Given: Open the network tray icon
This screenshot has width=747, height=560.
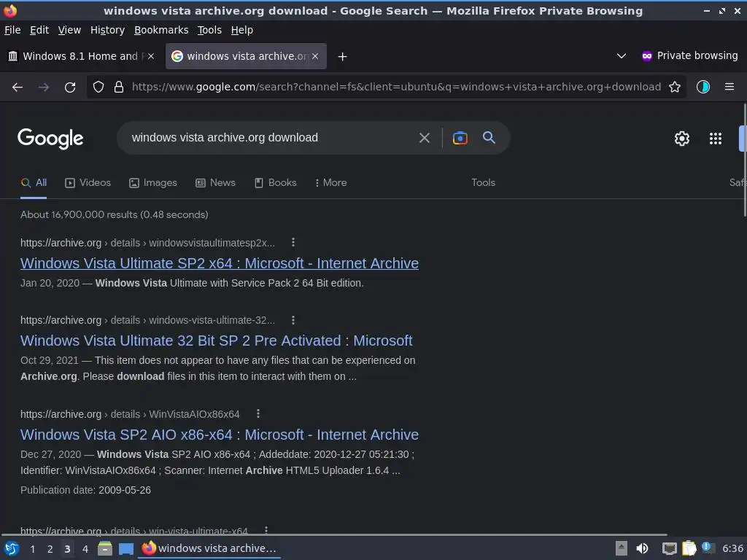Looking at the screenshot, I should pos(670,548).
